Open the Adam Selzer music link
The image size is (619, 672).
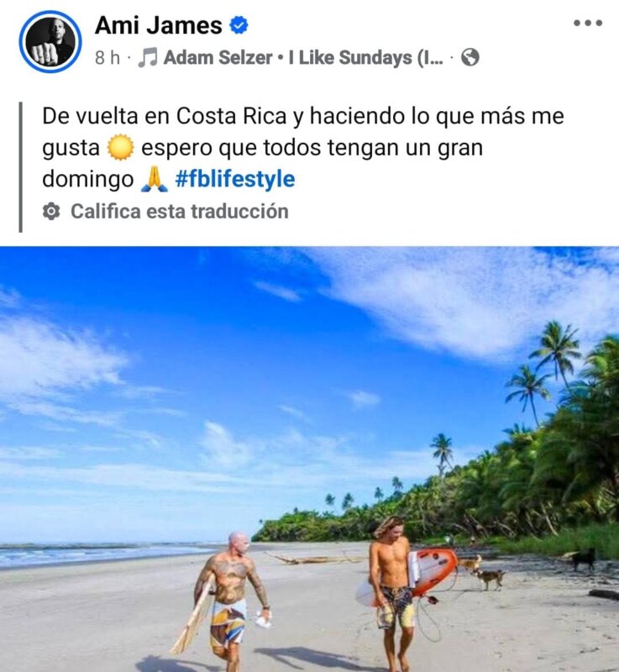[218, 57]
